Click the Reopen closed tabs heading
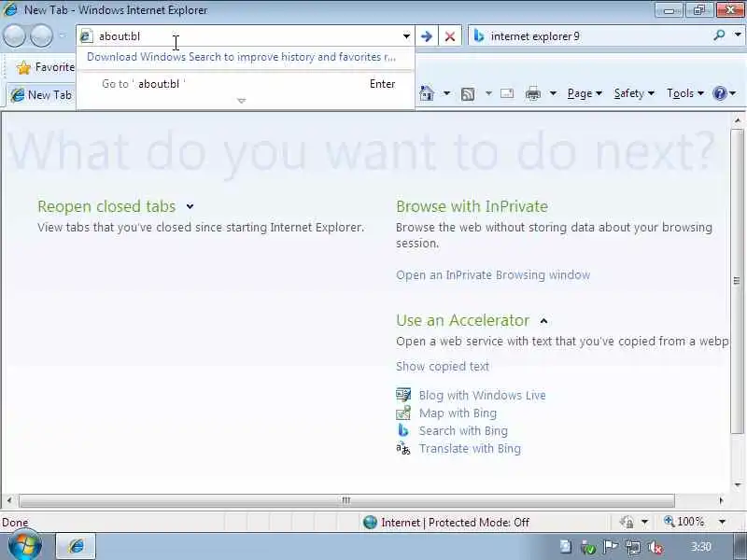 tap(106, 206)
